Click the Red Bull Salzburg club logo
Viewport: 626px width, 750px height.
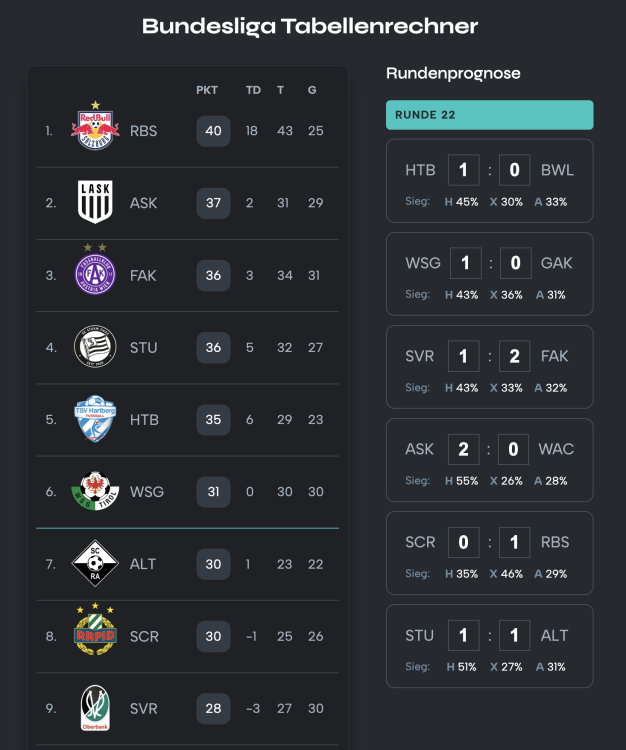pos(96,129)
